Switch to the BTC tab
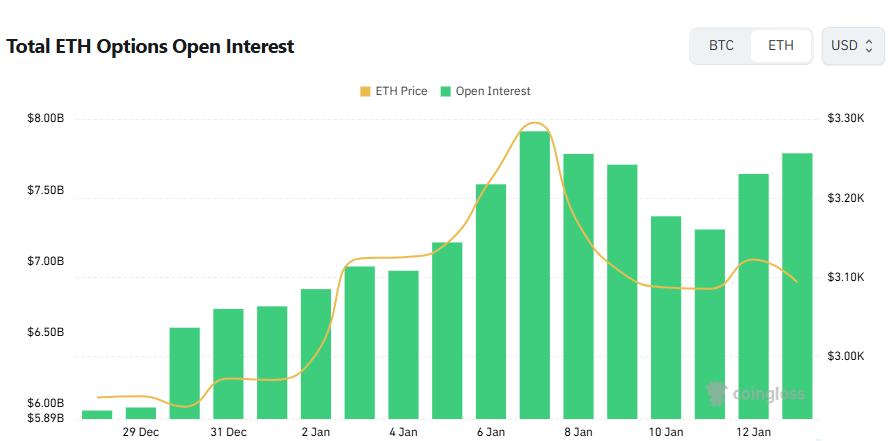This screenshot has height=441, width=893. (x=721, y=46)
